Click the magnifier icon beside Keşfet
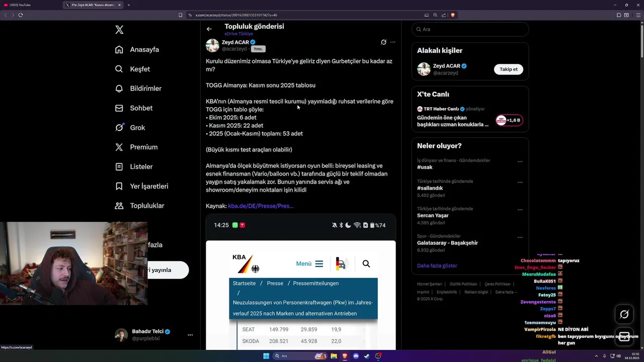The height and width of the screenshot is (362, 644). click(x=119, y=69)
